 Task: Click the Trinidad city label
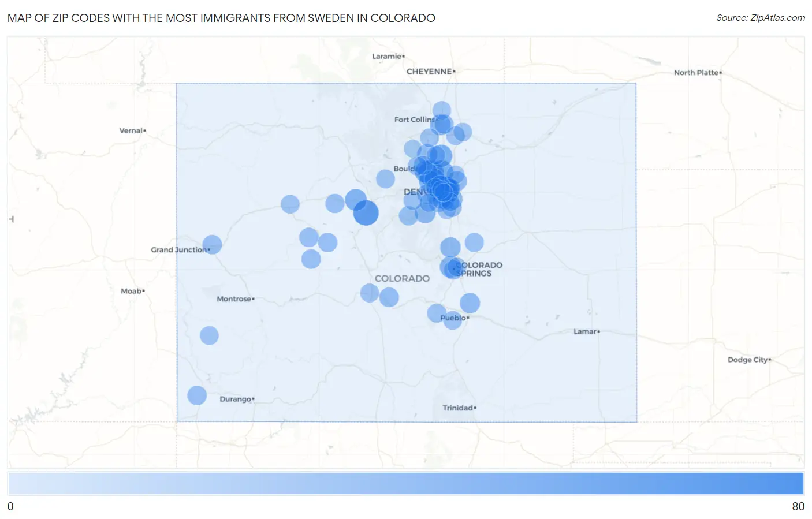pyautogui.click(x=459, y=408)
